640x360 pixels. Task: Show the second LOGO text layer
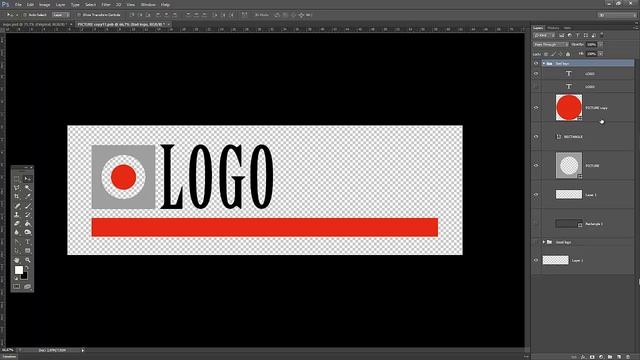[536, 87]
